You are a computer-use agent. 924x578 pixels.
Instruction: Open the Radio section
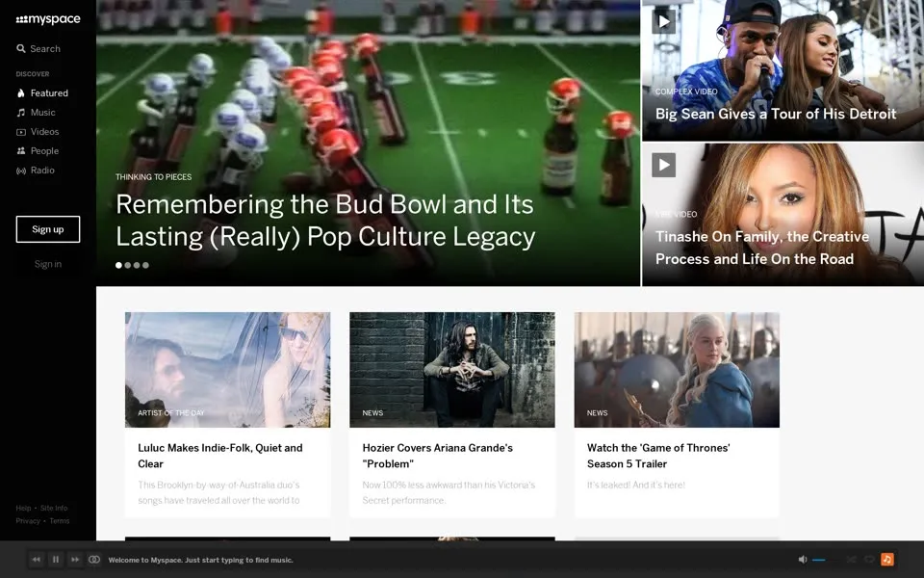click(36, 171)
